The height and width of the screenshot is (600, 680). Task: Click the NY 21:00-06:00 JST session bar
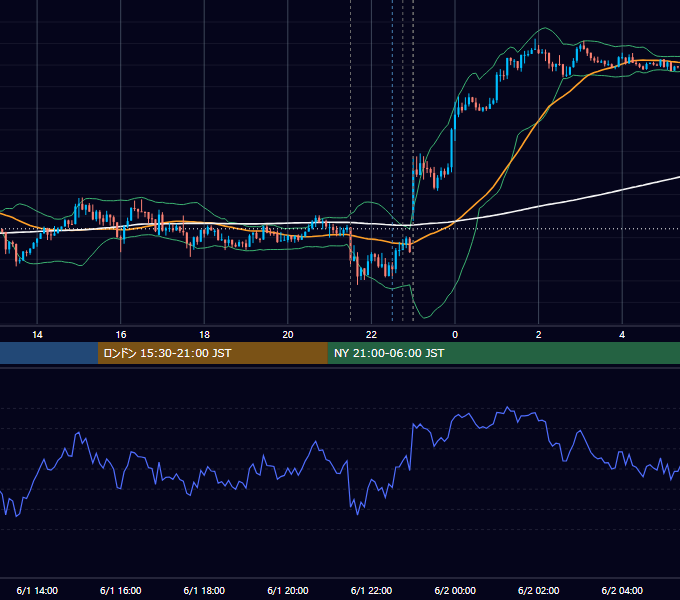[503, 353]
